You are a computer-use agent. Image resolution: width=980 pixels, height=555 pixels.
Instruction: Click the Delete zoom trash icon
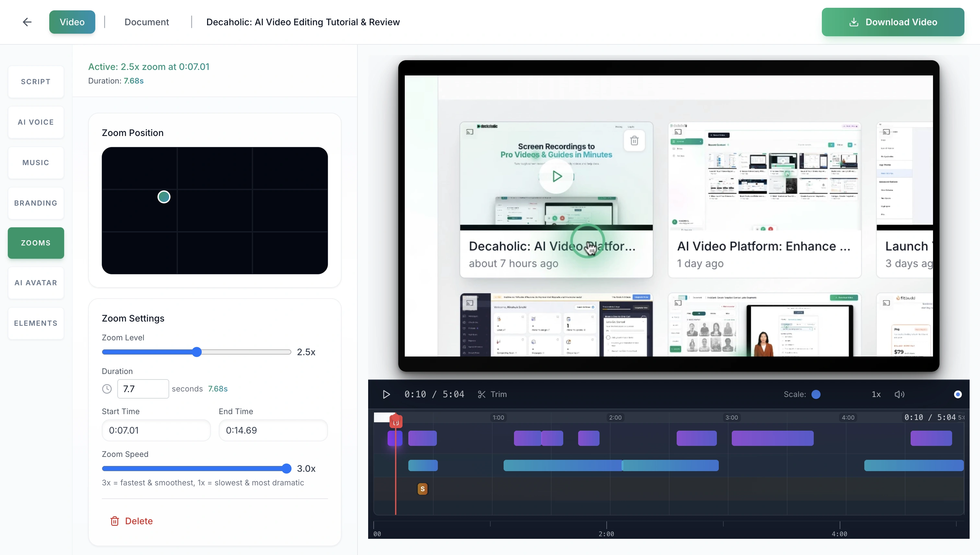[x=115, y=521]
